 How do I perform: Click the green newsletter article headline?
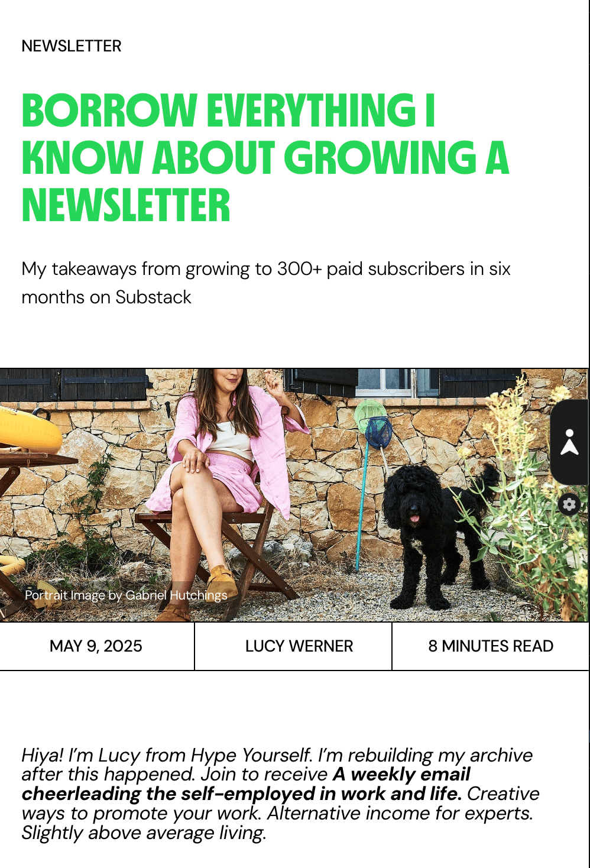click(x=265, y=158)
